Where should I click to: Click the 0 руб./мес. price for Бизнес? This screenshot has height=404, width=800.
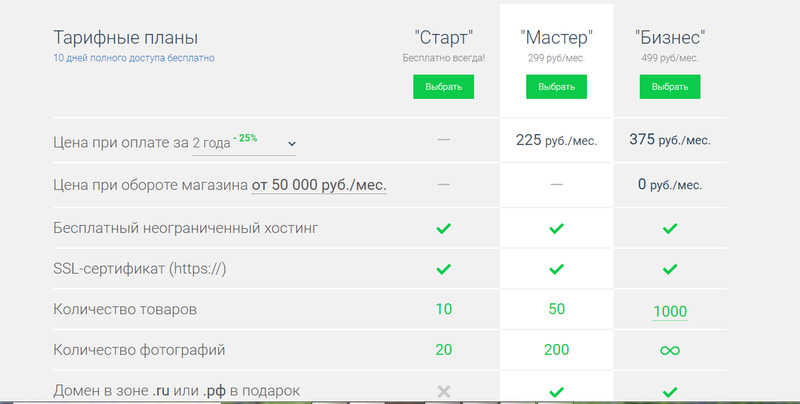670,184
